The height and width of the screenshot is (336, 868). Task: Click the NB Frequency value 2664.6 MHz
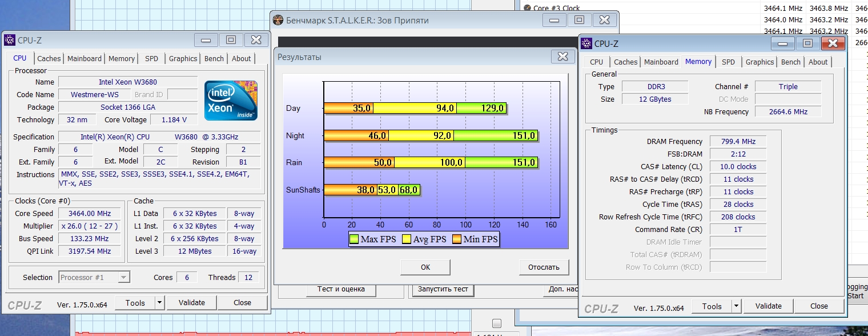[788, 112]
